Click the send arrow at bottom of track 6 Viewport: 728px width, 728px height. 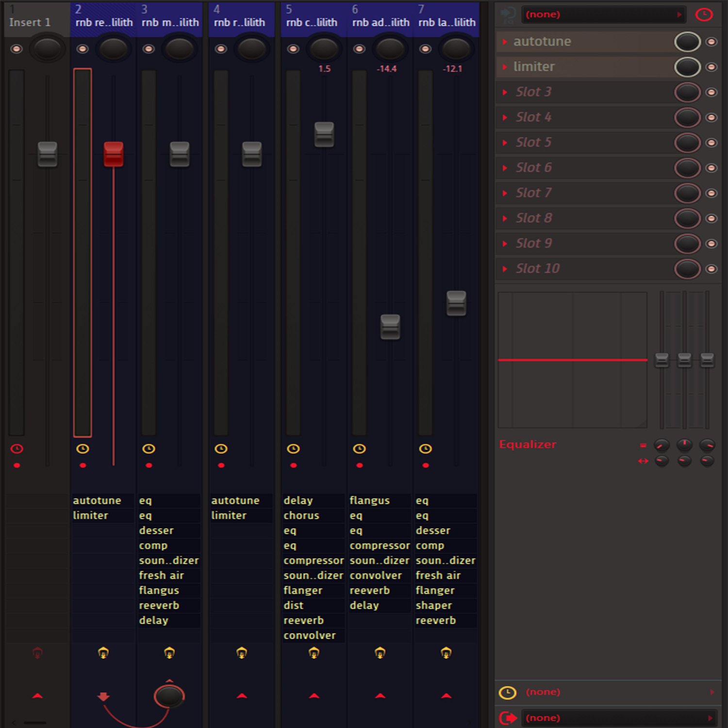tap(380, 696)
